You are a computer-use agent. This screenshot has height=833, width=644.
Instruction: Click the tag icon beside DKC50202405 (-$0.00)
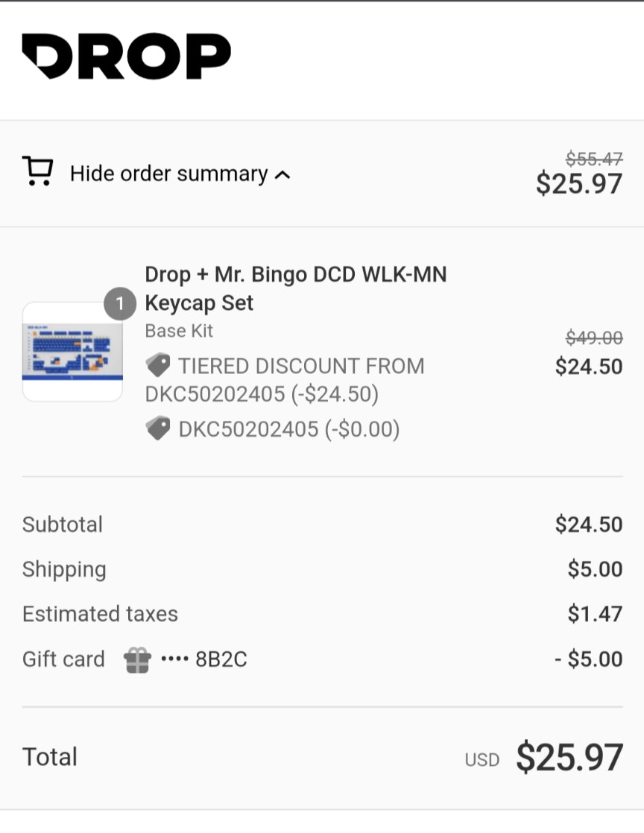click(158, 428)
